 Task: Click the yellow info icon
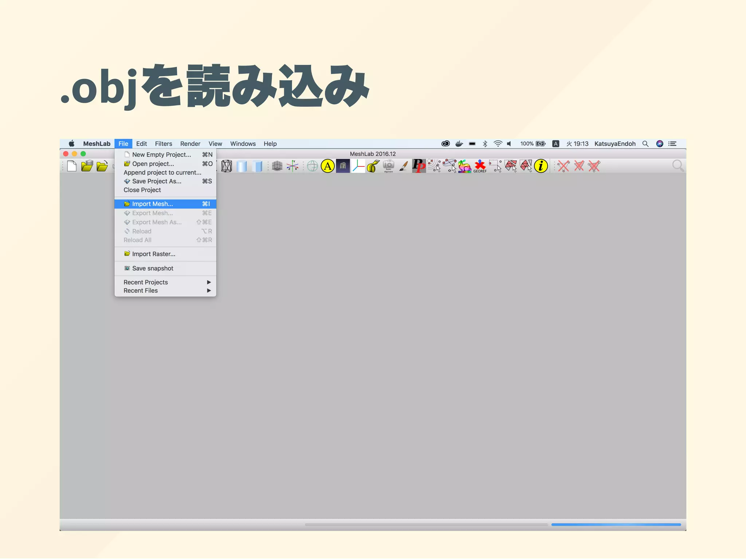pos(541,166)
